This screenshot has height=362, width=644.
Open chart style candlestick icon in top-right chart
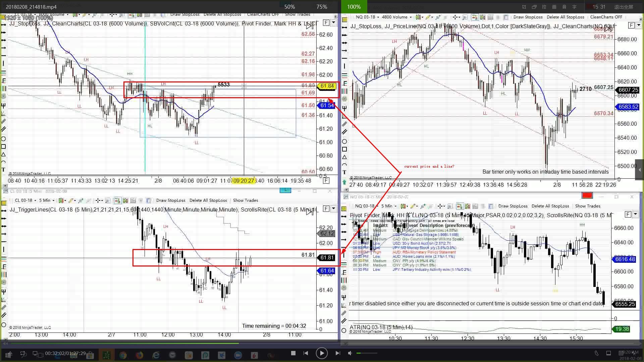(419, 17)
